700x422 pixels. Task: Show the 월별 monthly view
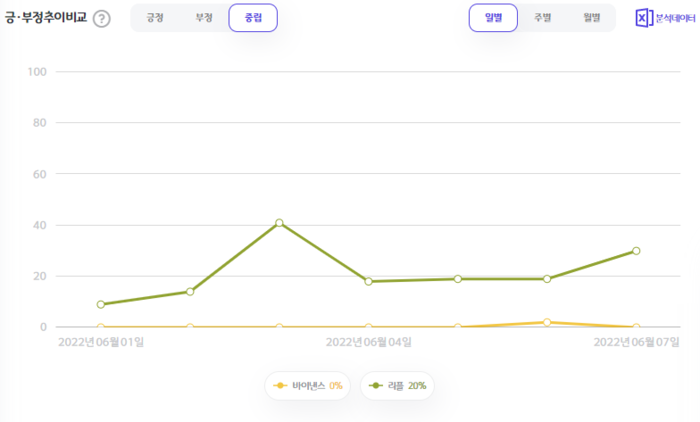(x=591, y=18)
